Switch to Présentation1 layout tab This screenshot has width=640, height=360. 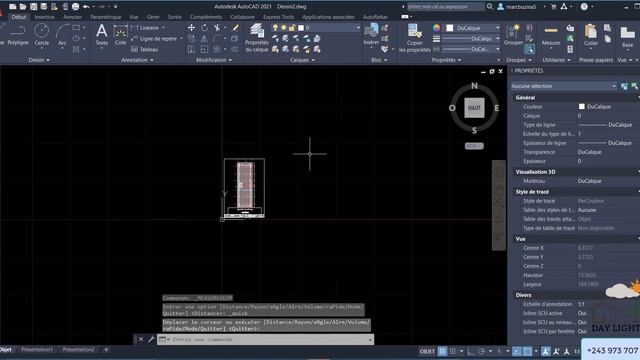pos(37,350)
